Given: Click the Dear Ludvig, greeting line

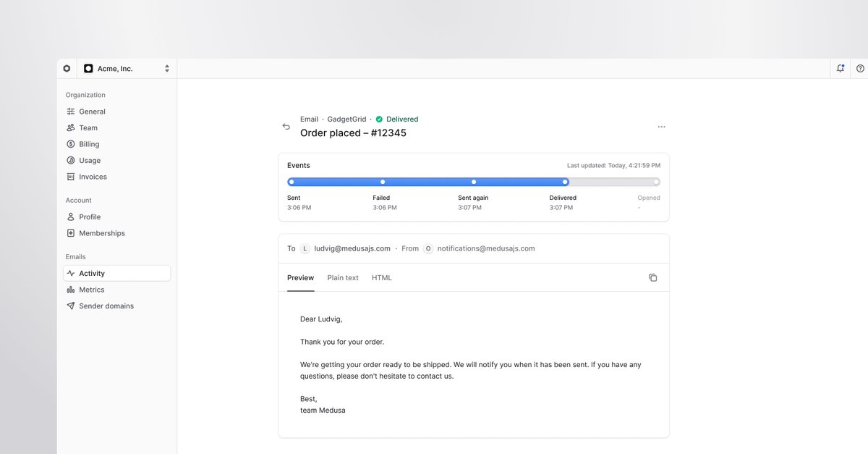Looking at the screenshot, I should pyautogui.click(x=321, y=319).
